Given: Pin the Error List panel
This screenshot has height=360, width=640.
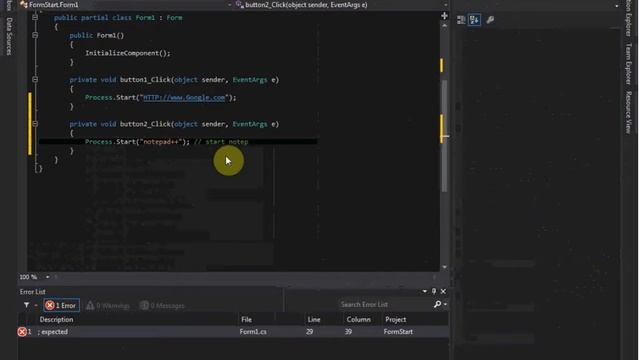Looking at the screenshot, I should (x=434, y=291).
